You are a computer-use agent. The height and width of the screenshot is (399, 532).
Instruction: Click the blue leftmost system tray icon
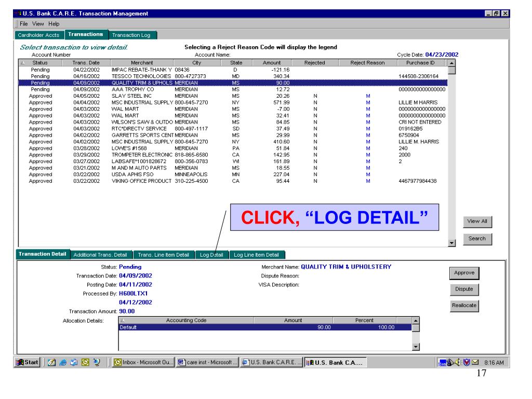(443, 363)
